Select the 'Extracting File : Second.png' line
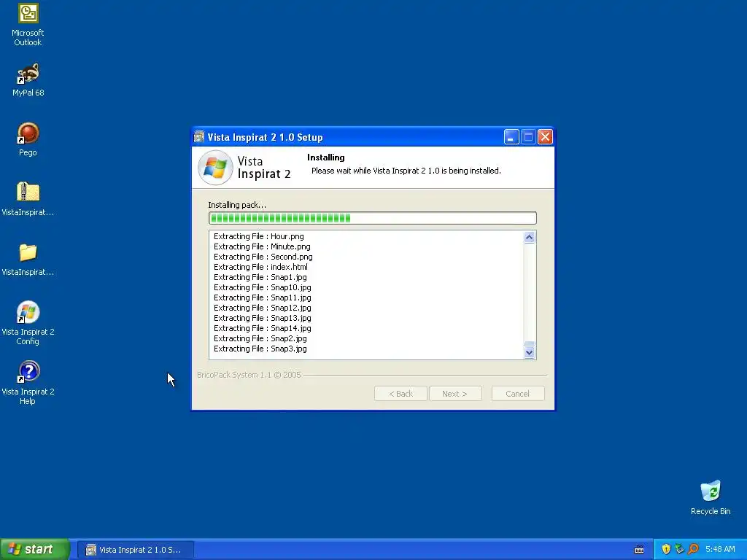This screenshot has height=560, width=747. coord(263,257)
